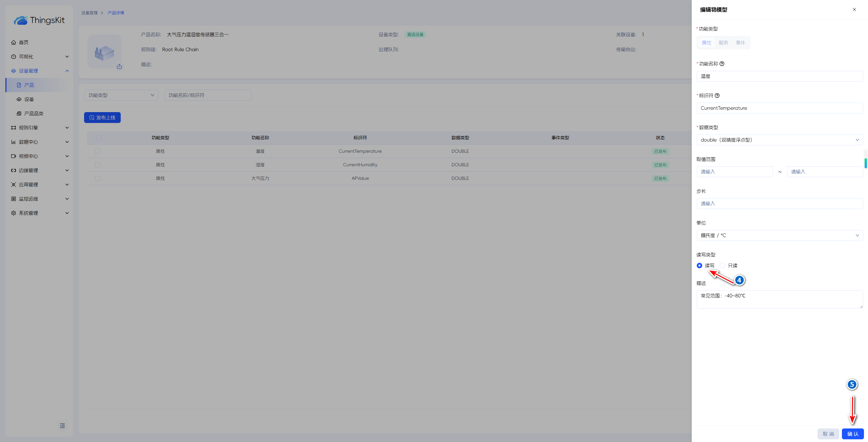
Task: Open the 数据类型 double dropdown
Action: (x=780, y=140)
